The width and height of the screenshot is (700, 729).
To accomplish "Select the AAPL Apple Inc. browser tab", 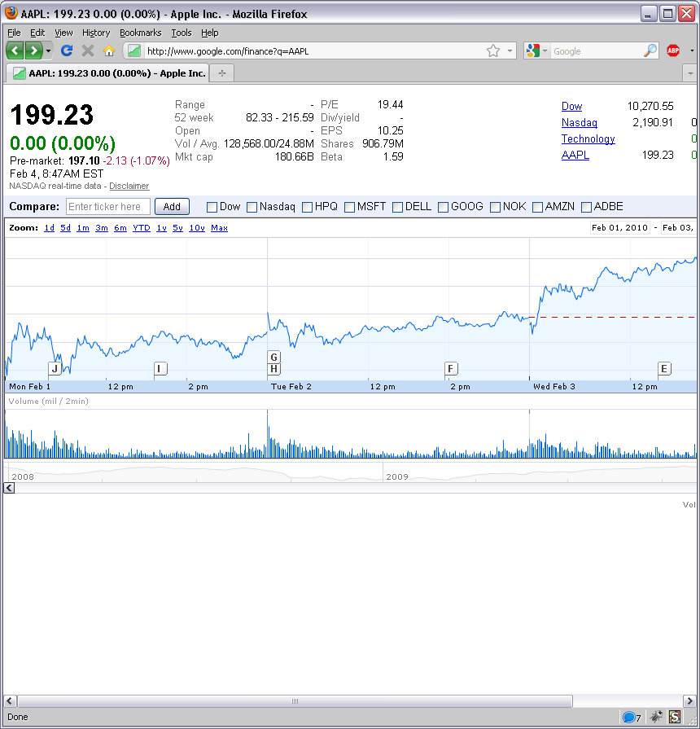I will [x=106, y=72].
